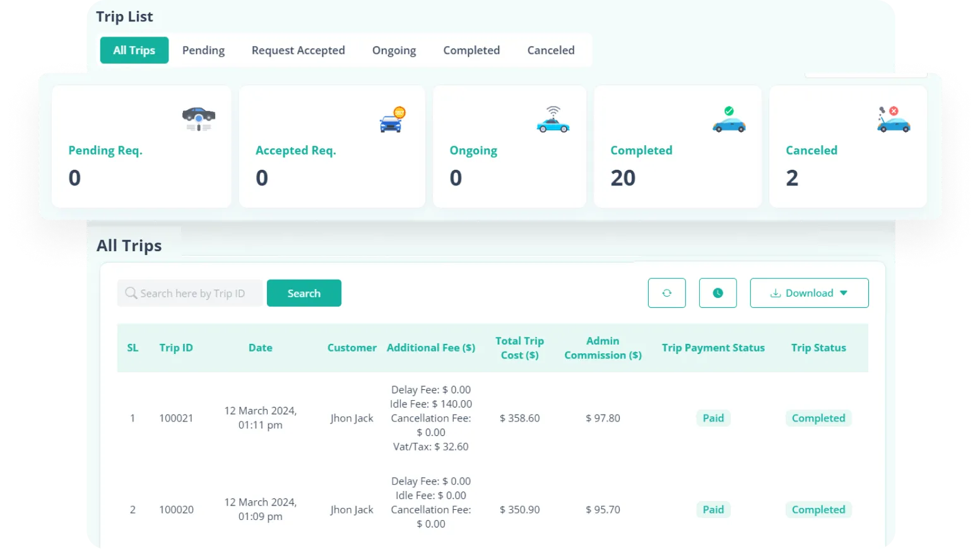Viewport: 980px width, 549px height.
Task: Click Trip ID 100021 in the table
Action: tap(176, 418)
